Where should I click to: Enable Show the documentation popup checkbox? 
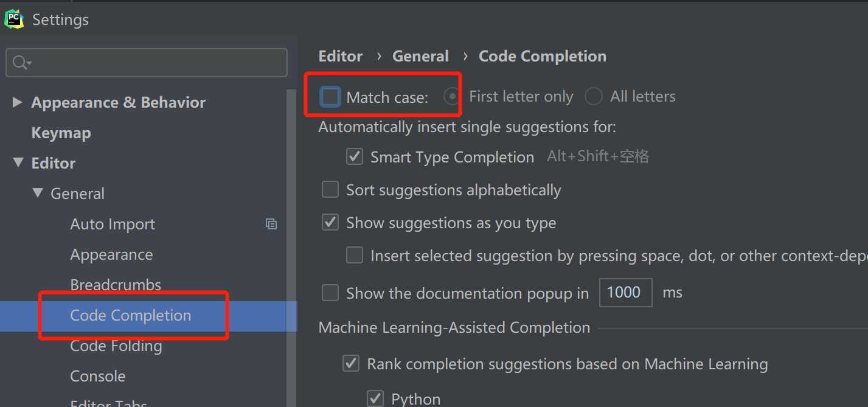pyautogui.click(x=330, y=293)
